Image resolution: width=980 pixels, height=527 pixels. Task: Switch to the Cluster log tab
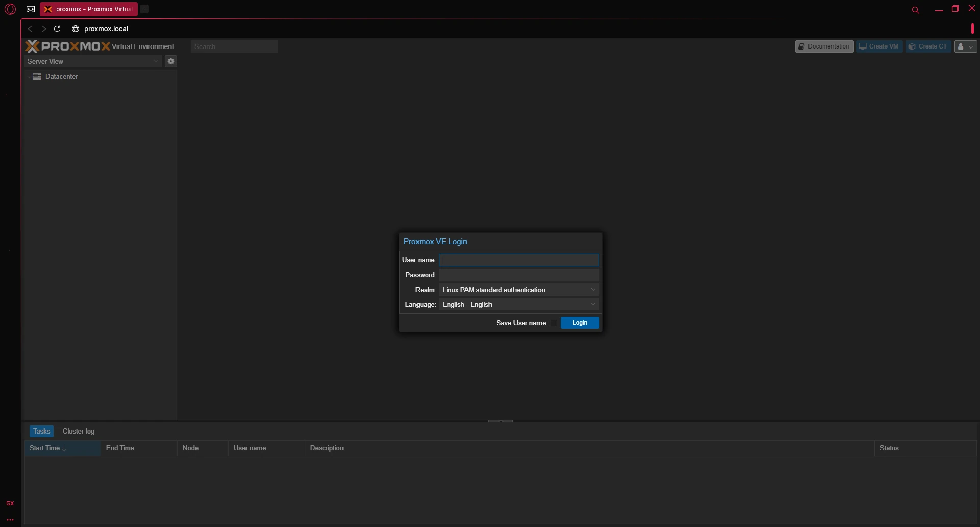tap(79, 431)
